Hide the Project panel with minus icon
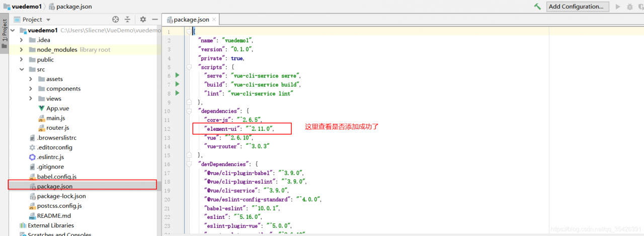 point(155,19)
